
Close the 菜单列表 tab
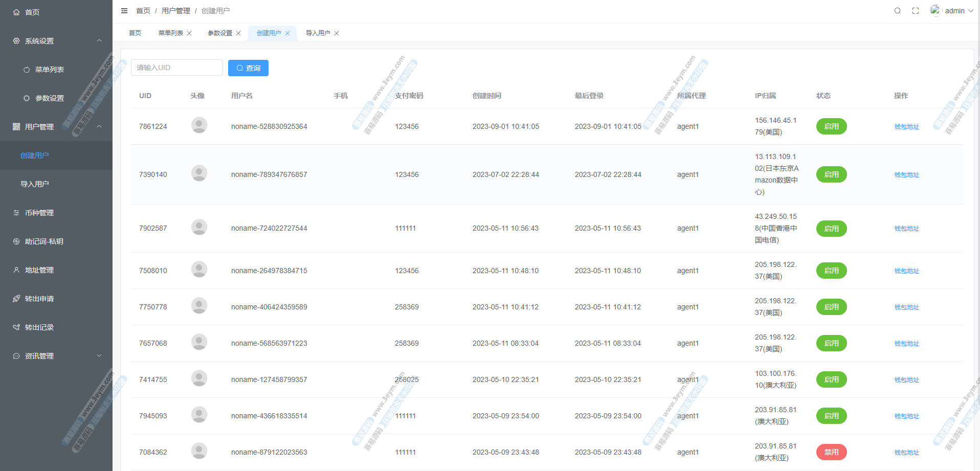(x=189, y=33)
